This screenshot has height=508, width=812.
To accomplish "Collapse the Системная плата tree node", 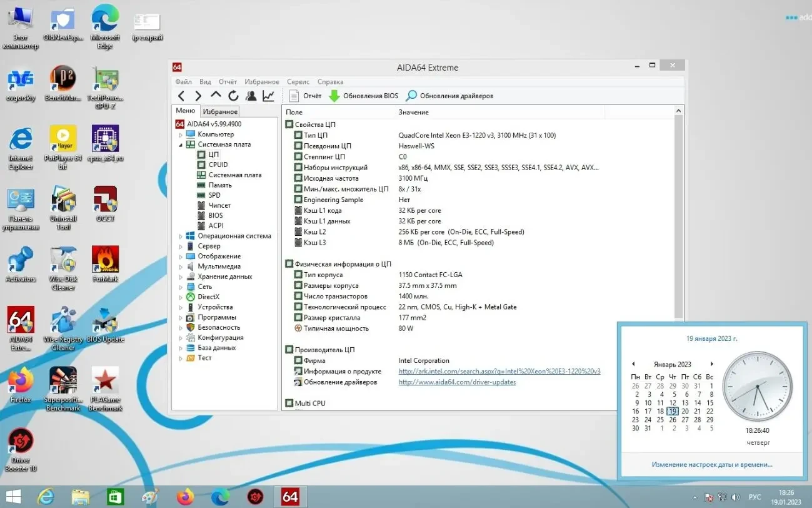I will (x=181, y=145).
